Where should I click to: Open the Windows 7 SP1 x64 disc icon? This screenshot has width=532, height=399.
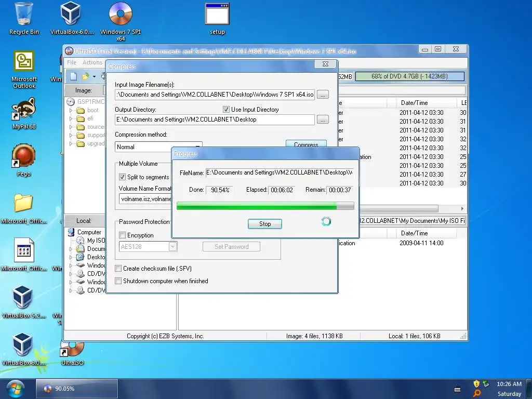point(121,21)
